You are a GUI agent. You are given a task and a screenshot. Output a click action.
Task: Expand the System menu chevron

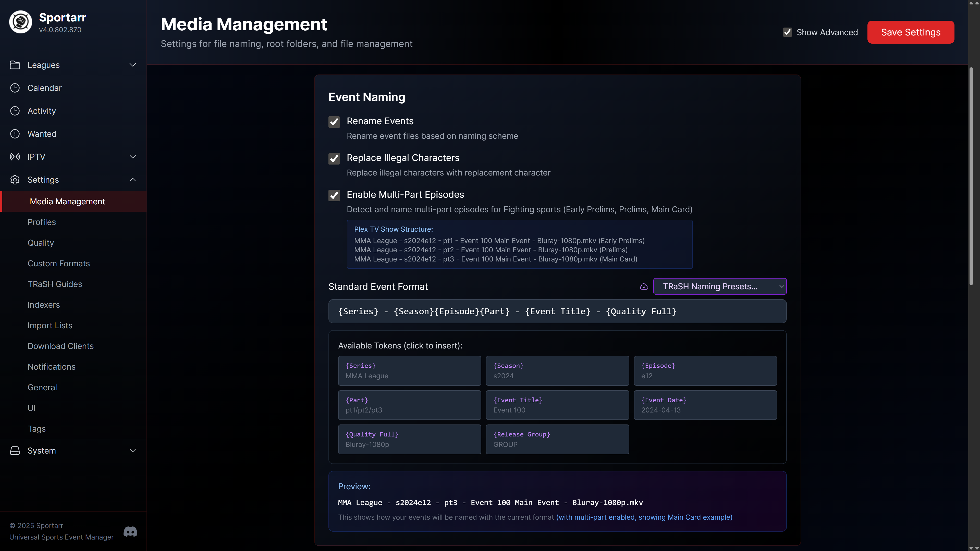click(132, 450)
